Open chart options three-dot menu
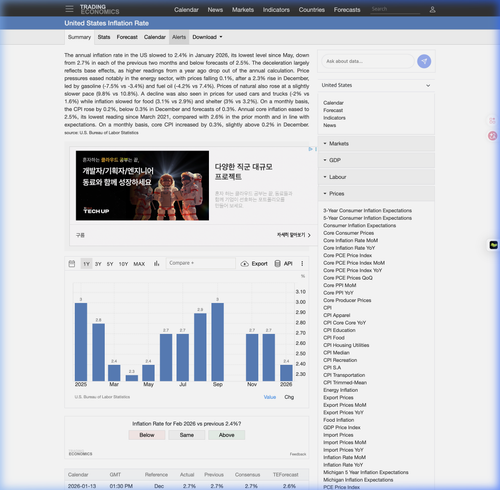The width and height of the screenshot is (500, 490). [302, 264]
